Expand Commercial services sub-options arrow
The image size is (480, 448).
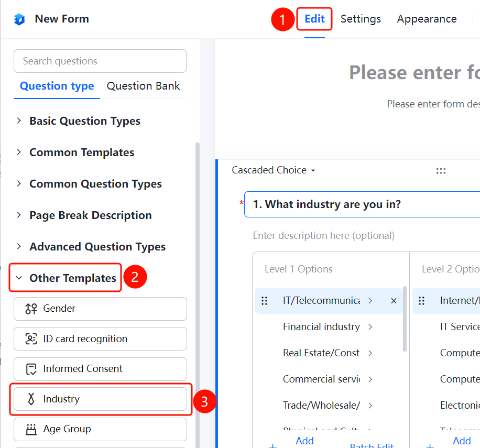coord(370,379)
